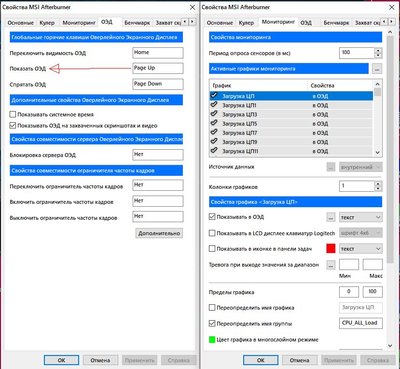Viewport: 400px width, 369px height.
Task: Click the Дополнительно button
Action: coord(159,233)
